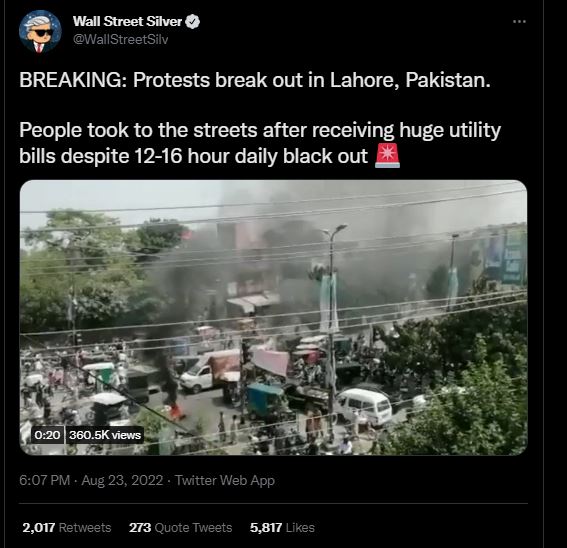Screen dimensions: 567x548
Task: Open the Twitter Web App source link
Action: [x=225, y=480]
